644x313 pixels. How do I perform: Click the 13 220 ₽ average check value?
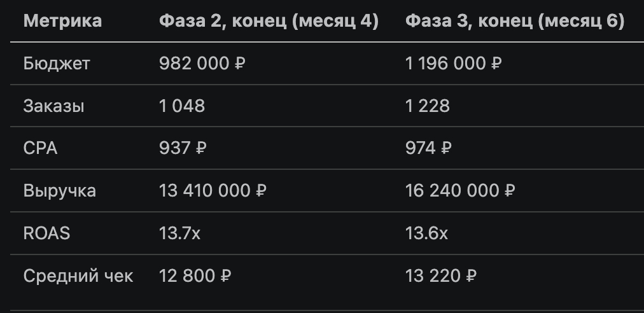(441, 276)
